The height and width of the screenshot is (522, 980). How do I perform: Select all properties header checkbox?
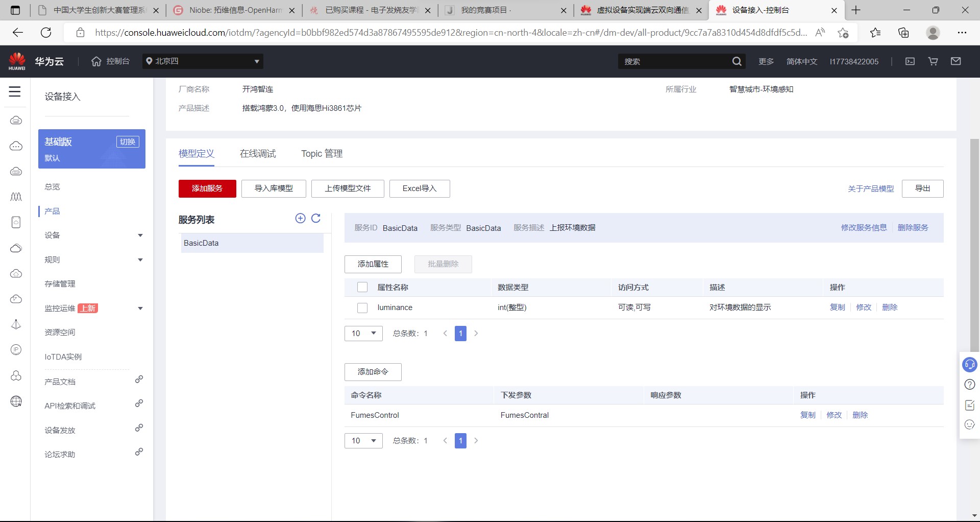click(362, 287)
